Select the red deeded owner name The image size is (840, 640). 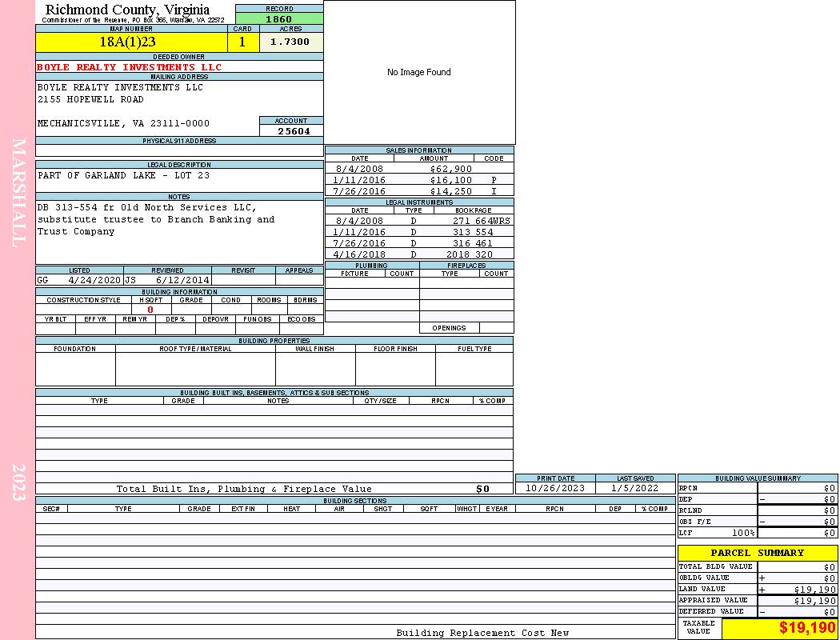(x=129, y=67)
